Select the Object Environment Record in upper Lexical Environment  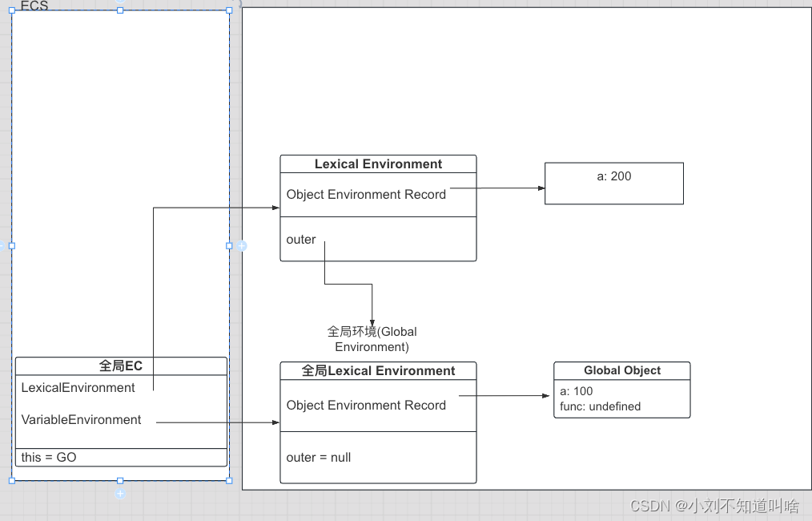pos(366,195)
